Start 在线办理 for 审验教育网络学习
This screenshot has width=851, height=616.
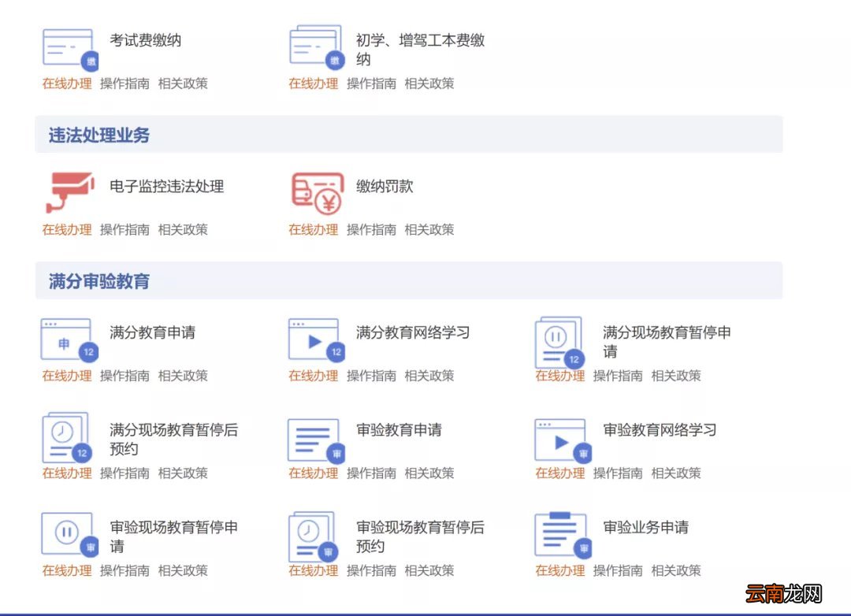coord(560,473)
